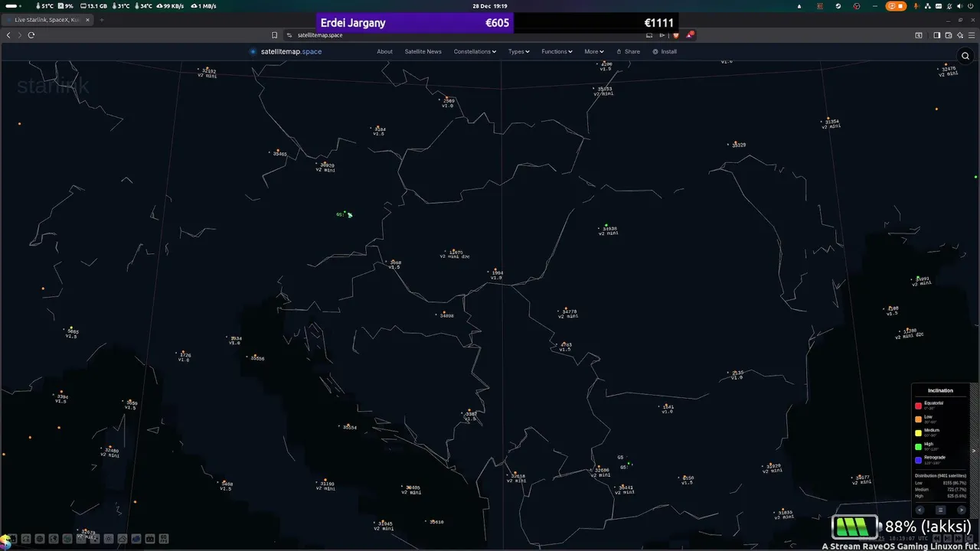Open the Leo AI sparkle icon

(x=960, y=35)
